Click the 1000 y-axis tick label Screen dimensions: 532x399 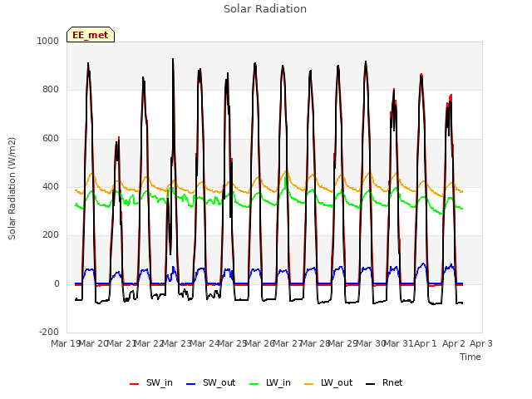click(x=48, y=41)
